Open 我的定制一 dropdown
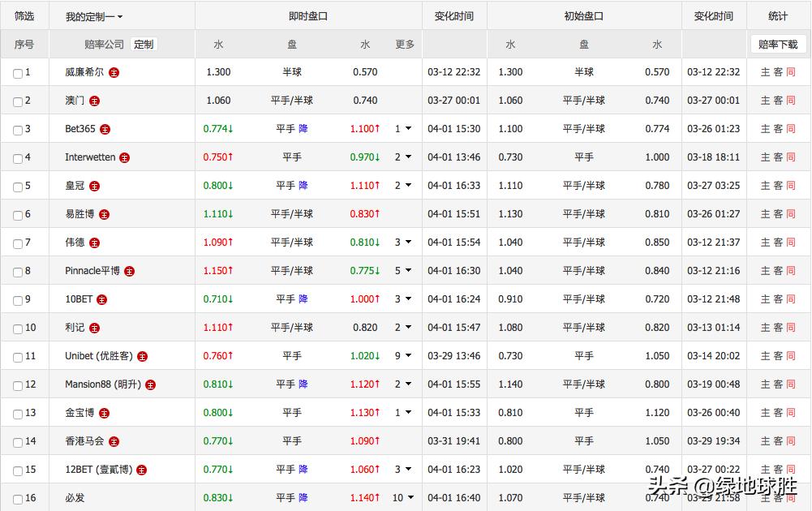This screenshot has width=812, height=511. point(94,17)
